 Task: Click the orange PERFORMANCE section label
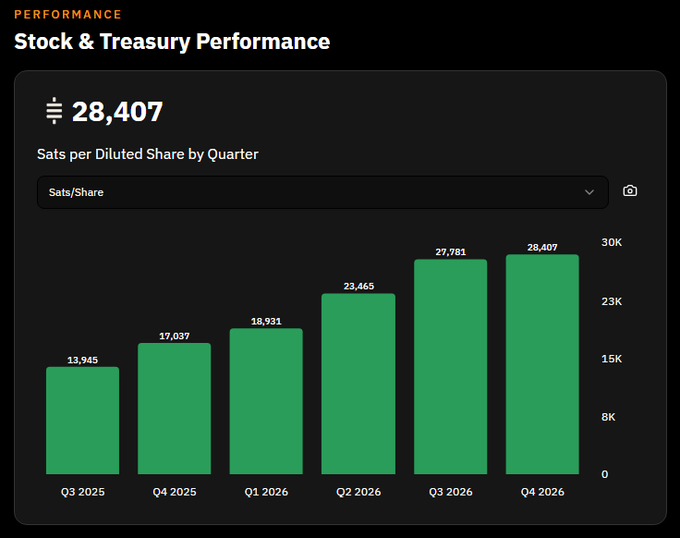pyautogui.click(x=68, y=14)
